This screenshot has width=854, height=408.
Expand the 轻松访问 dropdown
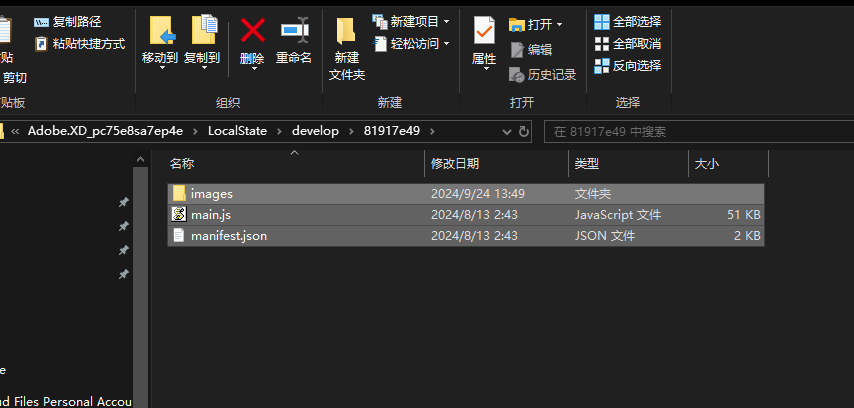446,44
